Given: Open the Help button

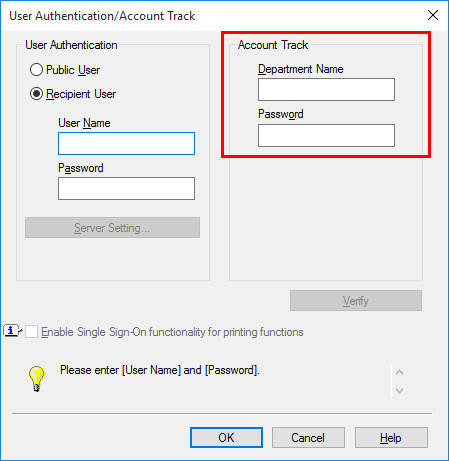Looking at the screenshot, I should 391,437.
